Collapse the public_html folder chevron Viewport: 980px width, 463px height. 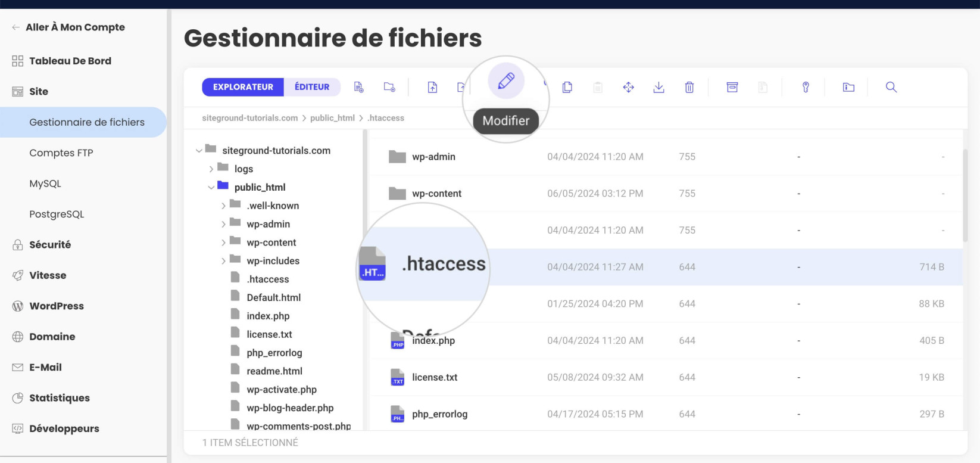(x=211, y=187)
